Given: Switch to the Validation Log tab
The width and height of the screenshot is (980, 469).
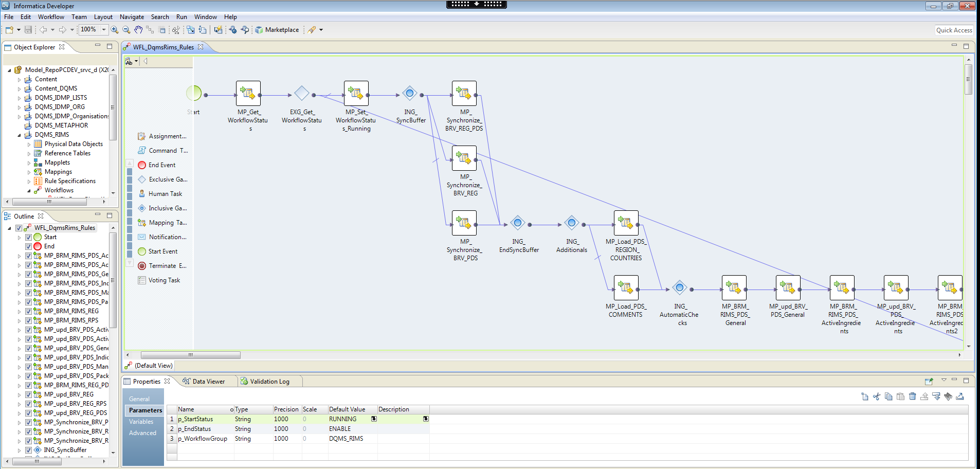Looking at the screenshot, I should pos(269,382).
